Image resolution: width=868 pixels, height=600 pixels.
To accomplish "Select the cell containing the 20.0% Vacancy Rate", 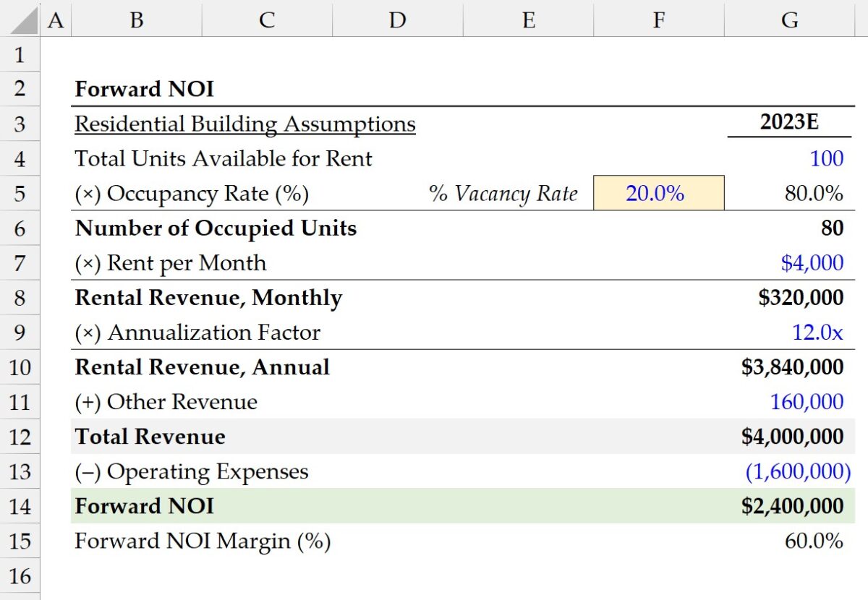I will tap(658, 193).
